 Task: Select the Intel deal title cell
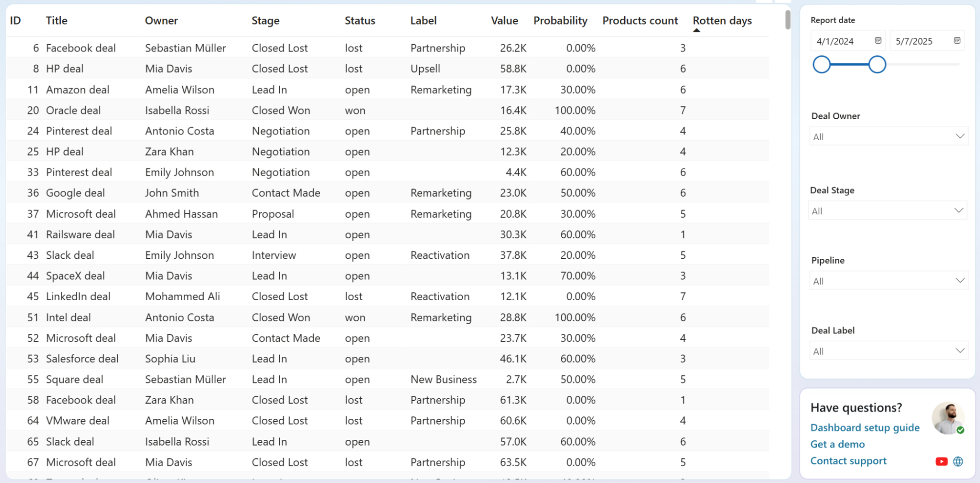point(68,317)
